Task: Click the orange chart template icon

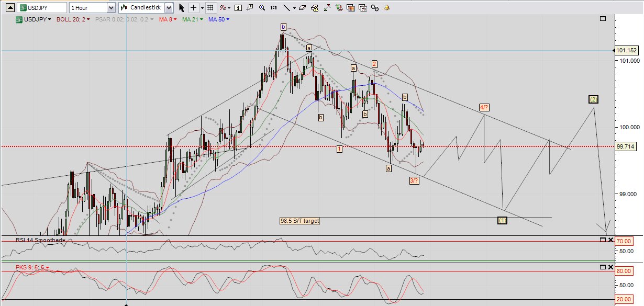Action: [351, 8]
